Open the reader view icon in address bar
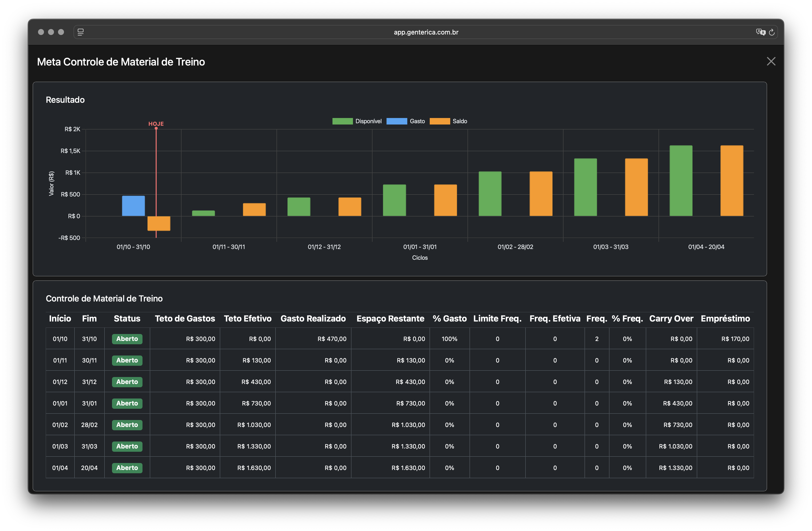 pos(80,32)
